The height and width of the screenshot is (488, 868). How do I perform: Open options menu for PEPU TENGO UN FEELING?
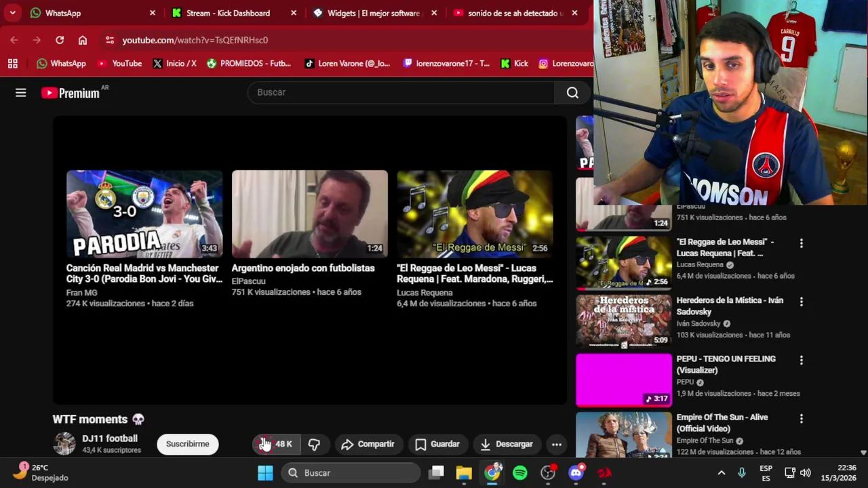point(801,360)
